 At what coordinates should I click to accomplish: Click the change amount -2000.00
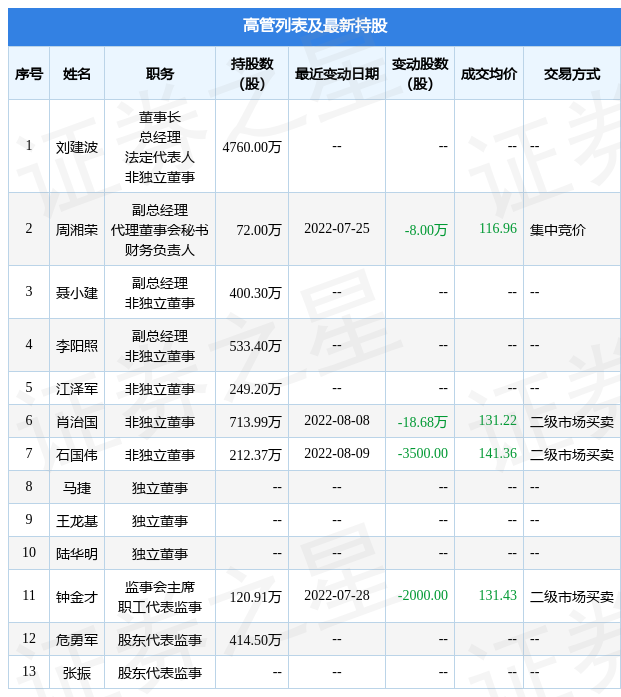coord(422,596)
